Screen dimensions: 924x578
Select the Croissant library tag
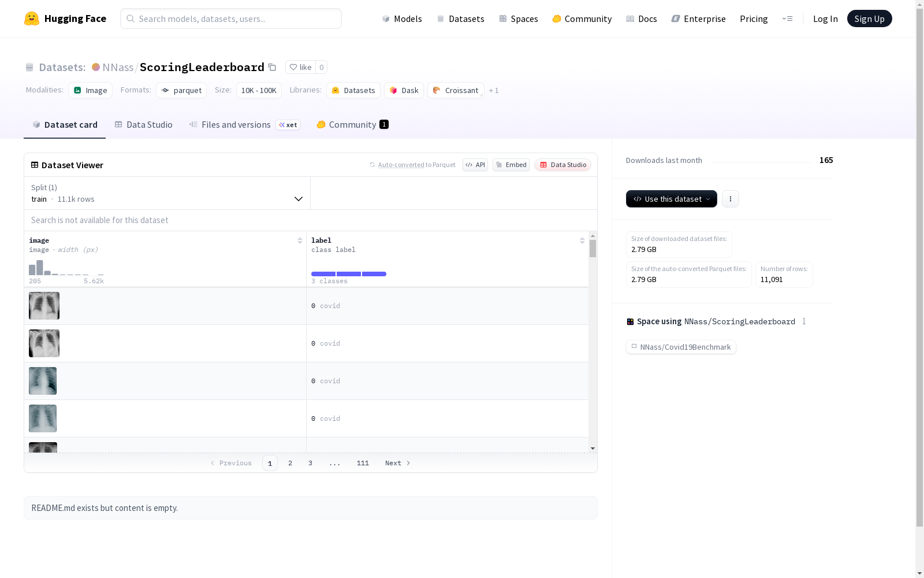coord(456,90)
